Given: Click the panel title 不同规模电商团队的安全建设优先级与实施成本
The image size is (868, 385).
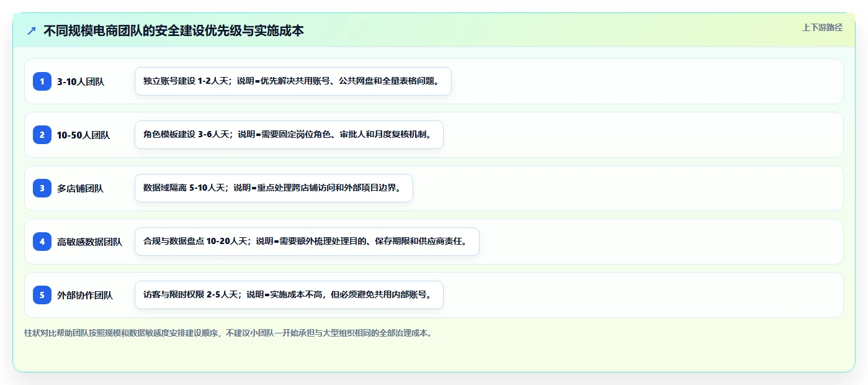Looking at the screenshot, I should pyautogui.click(x=174, y=30).
